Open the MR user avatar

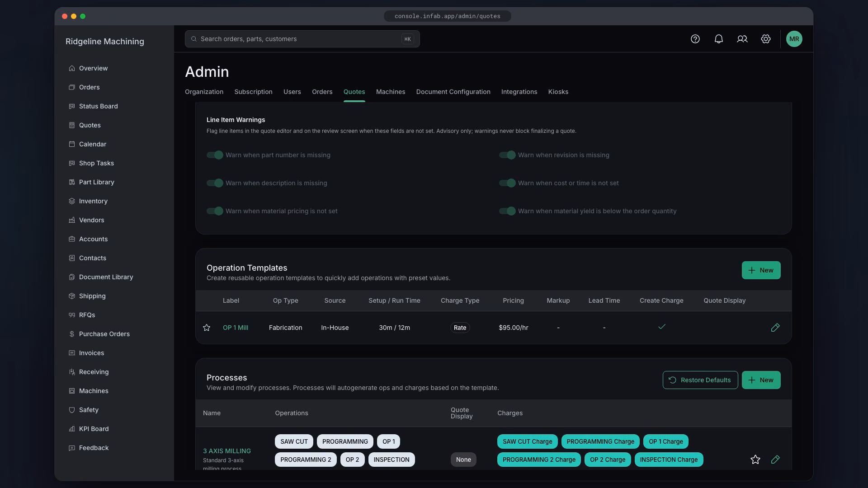point(794,39)
